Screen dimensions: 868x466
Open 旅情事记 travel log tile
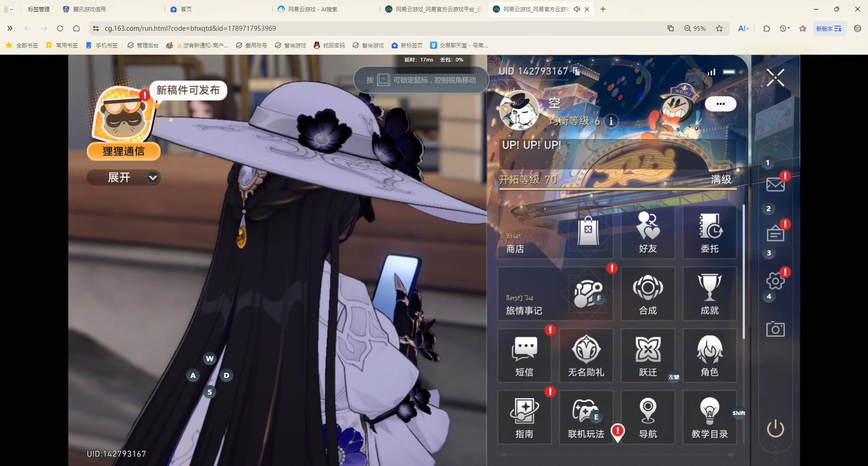click(555, 294)
